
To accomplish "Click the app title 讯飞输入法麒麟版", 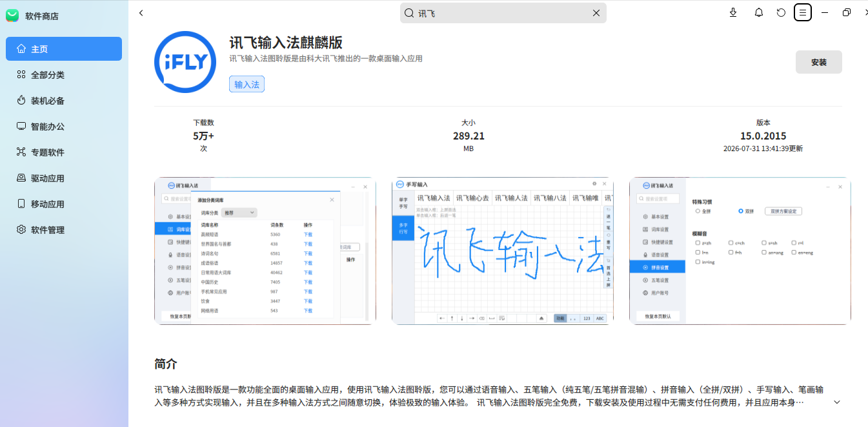I will (x=286, y=43).
